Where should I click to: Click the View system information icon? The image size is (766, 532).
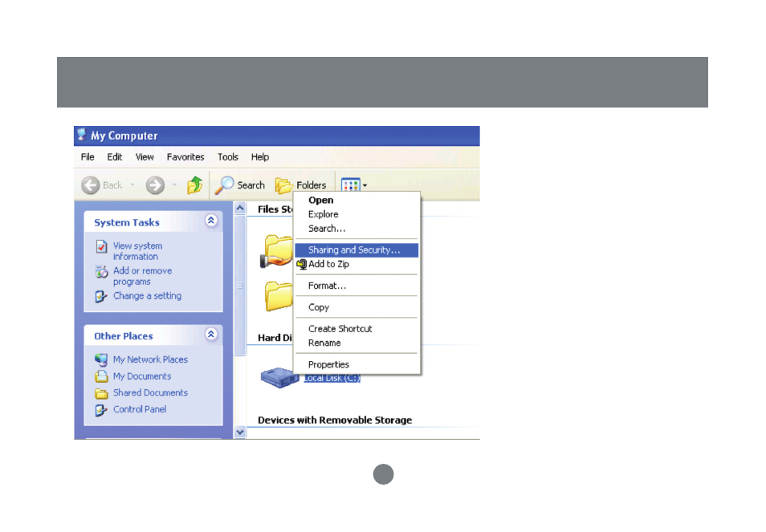101,247
